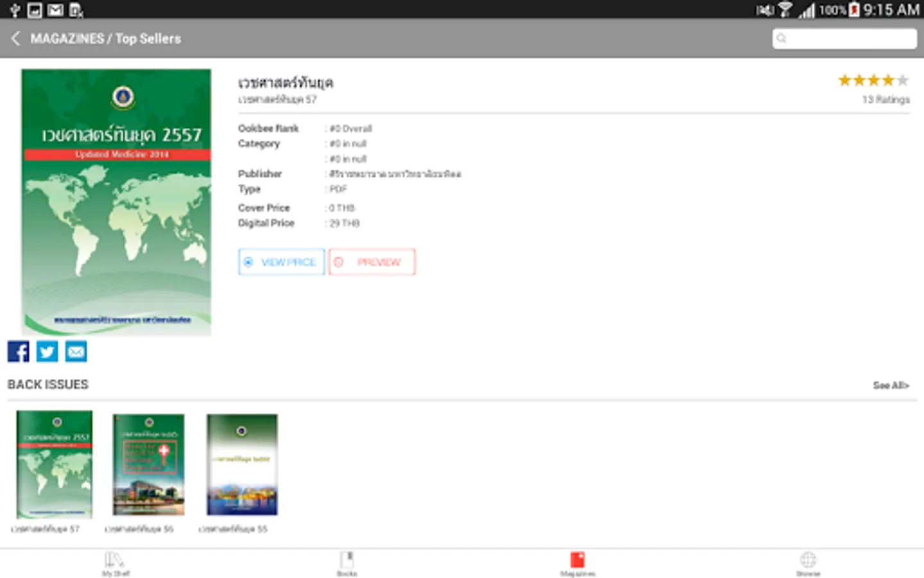The height and width of the screenshot is (578, 924).
Task: Select the 29 THB digital price
Action: point(344,223)
